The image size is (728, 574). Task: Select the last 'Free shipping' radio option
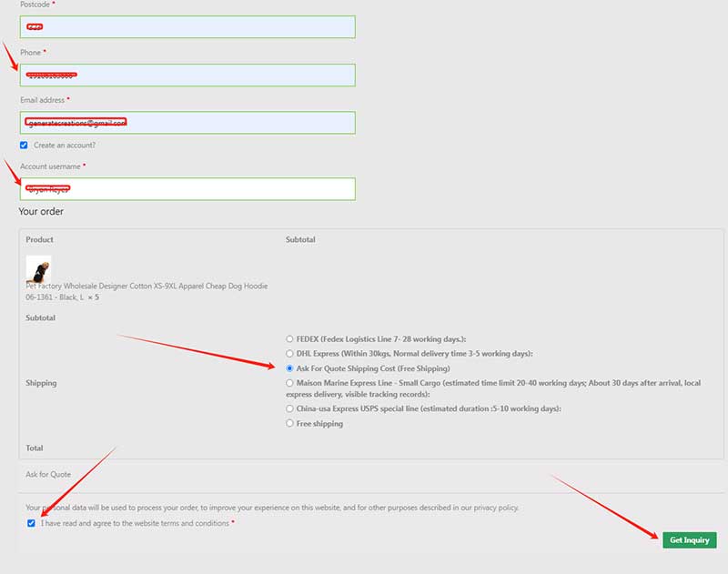[x=290, y=423]
